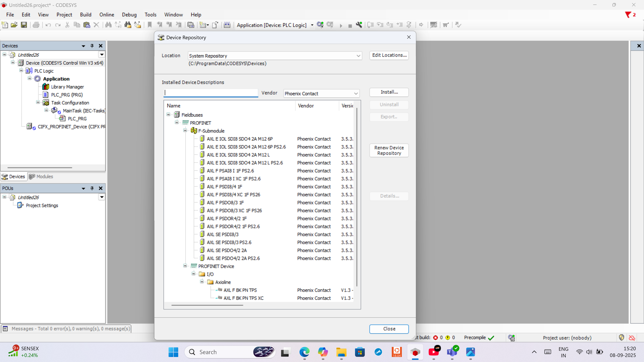Click the Print toolbar icon
Image resolution: width=644 pixels, height=362 pixels.
click(36, 25)
